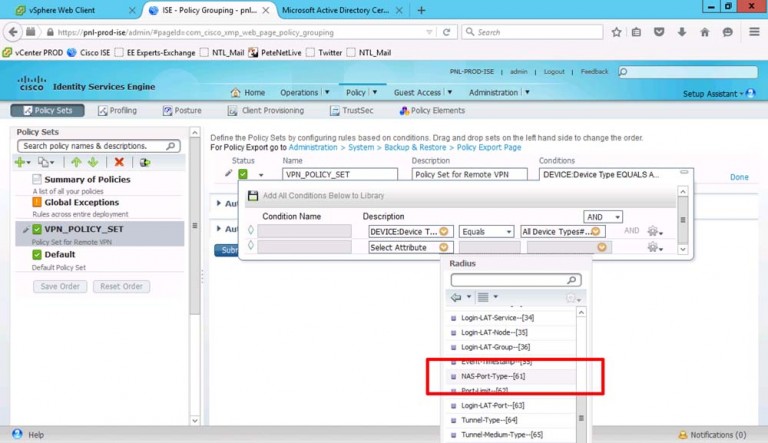Click the policy search magnifier icon

170,146
